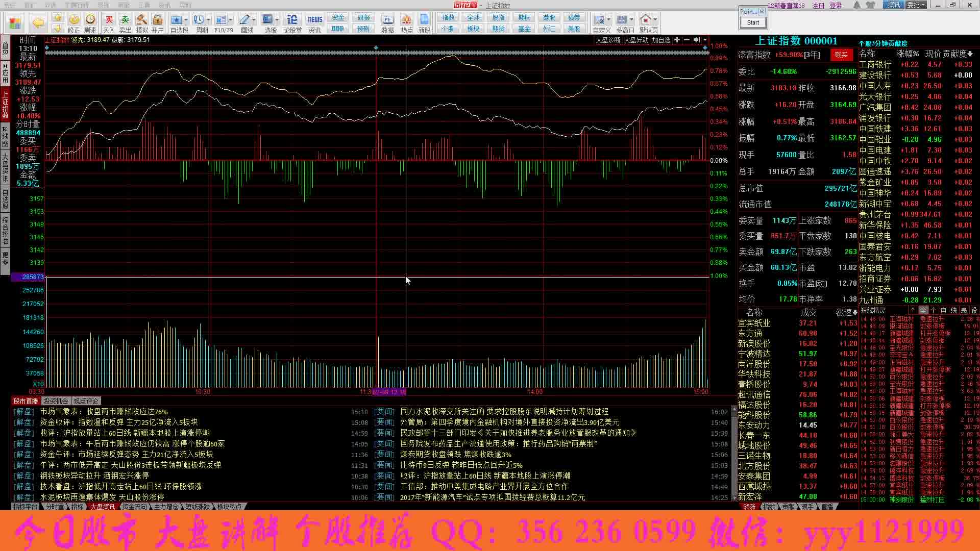Click the 大盘诊断 button
Screen dimensions: 980x551
(x=608, y=40)
